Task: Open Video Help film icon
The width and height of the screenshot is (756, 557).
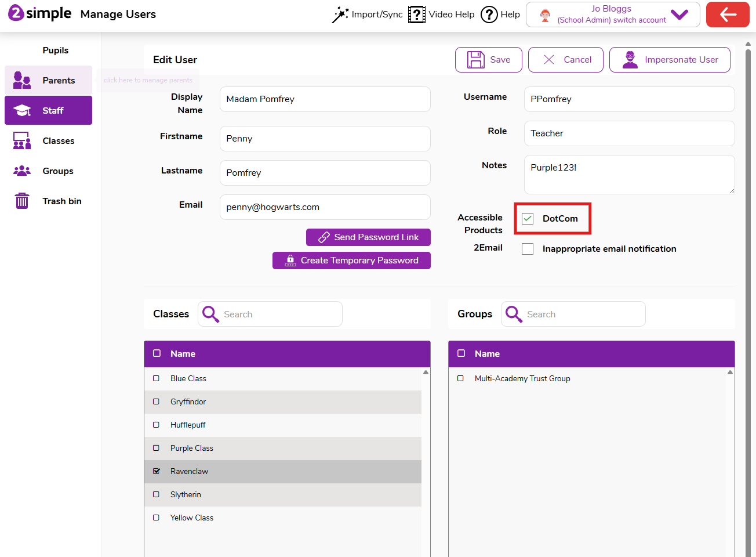Action: tap(416, 15)
